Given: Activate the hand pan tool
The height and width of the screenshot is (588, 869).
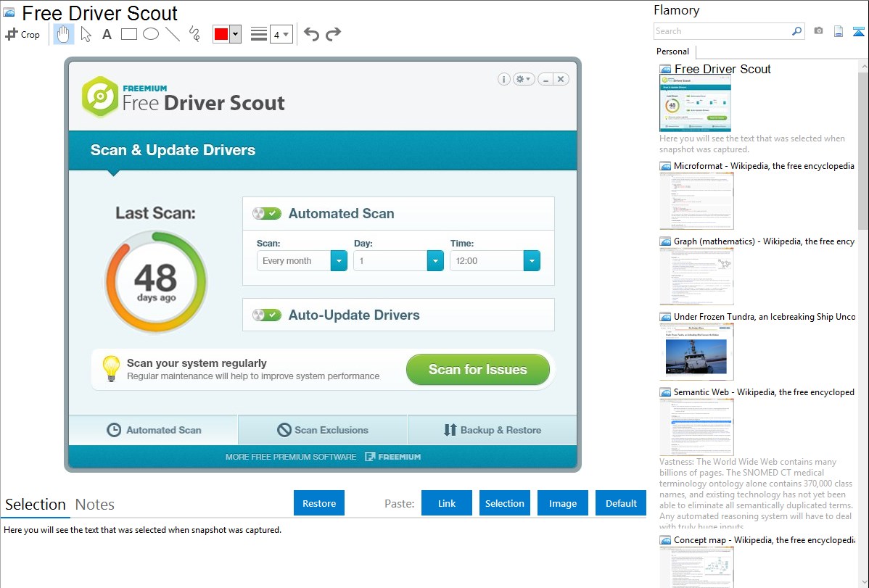Looking at the screenshot, I should pyautogui.click(x=64, y=34).
